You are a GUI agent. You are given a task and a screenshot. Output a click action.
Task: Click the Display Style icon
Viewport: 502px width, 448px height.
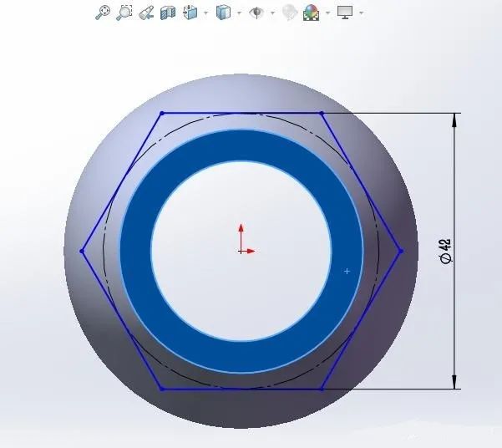pos(223,13)
